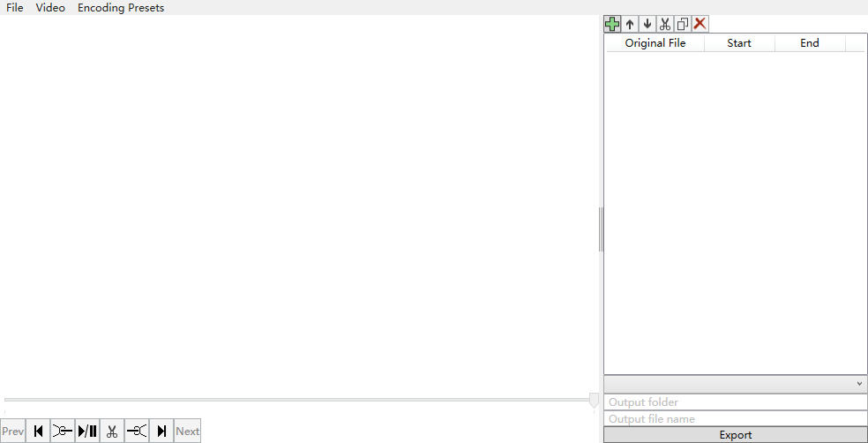The image size is (868, 443).
Task: Click the vertical panel splitter handle
Action: pyautogui.click(x=602, y=229)
